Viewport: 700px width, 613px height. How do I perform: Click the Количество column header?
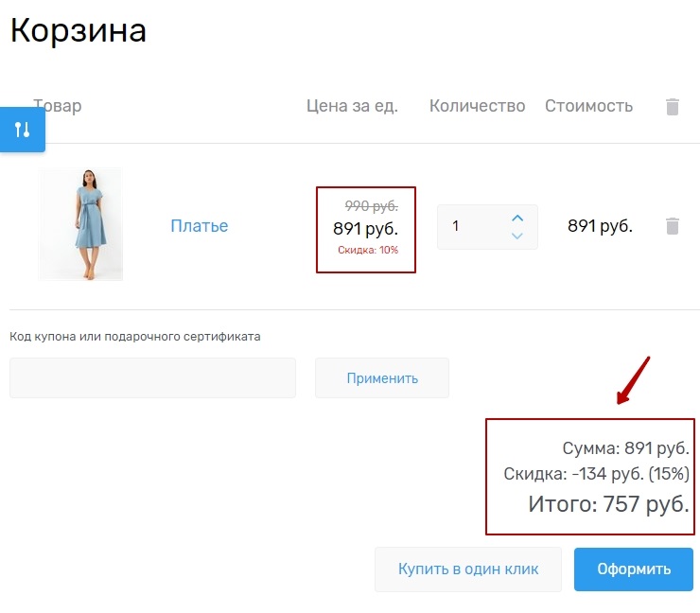[x=477, y=106]
